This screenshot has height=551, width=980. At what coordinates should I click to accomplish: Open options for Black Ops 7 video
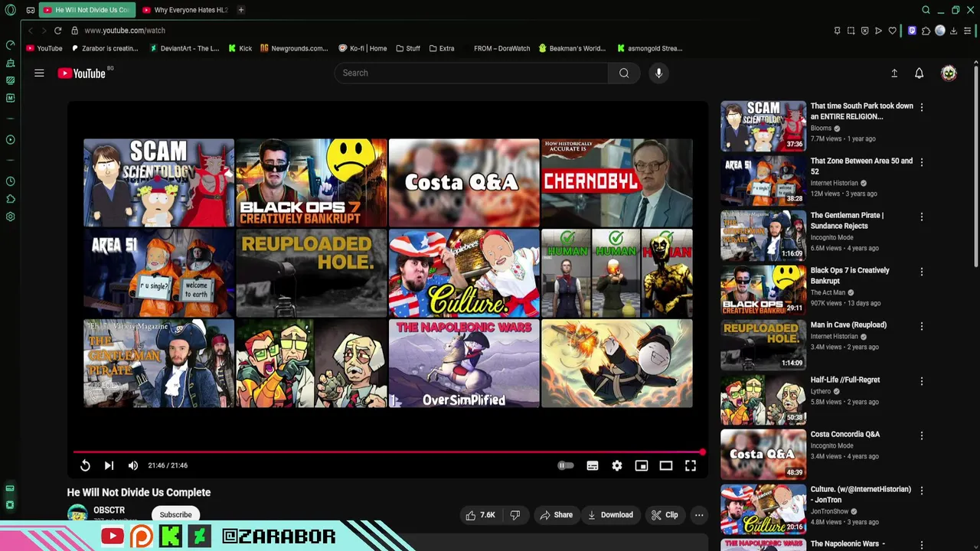tap(922, 272)
